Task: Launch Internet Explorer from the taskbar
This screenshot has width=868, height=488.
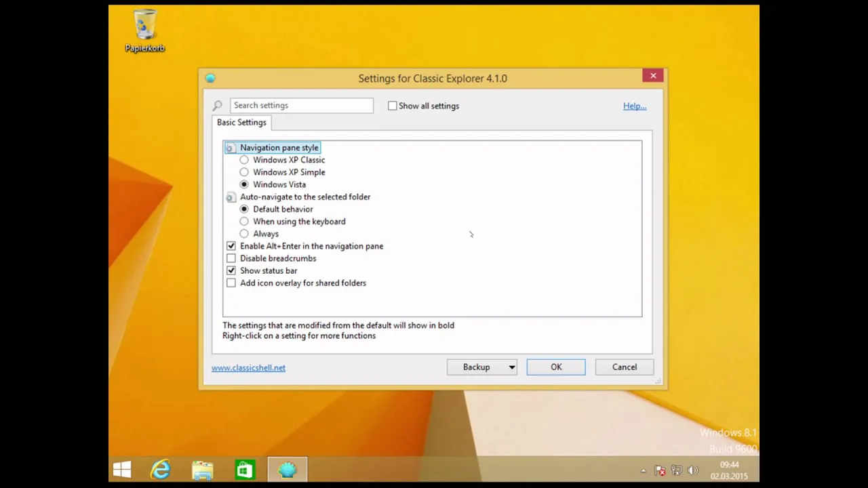Action: coord(161,470)
